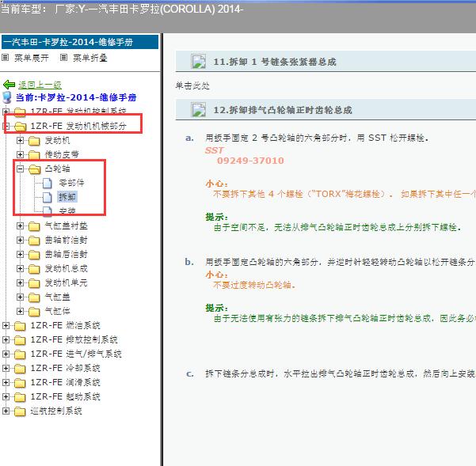476x466 pixels.
Task: Click the 菜单折叠 list icon
Action: (63, 57)
